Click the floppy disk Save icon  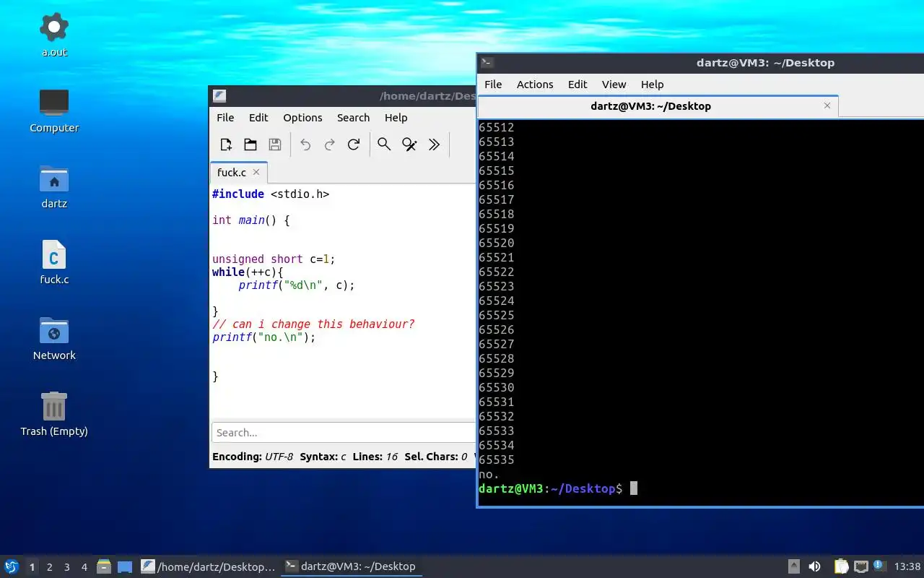(275, 144)
